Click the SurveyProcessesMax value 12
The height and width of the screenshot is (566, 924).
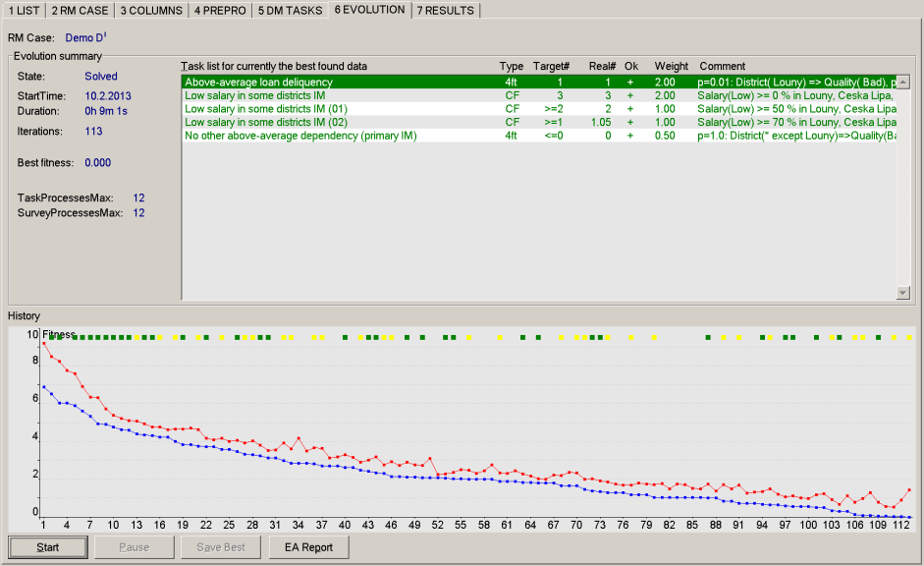point(138,213)
